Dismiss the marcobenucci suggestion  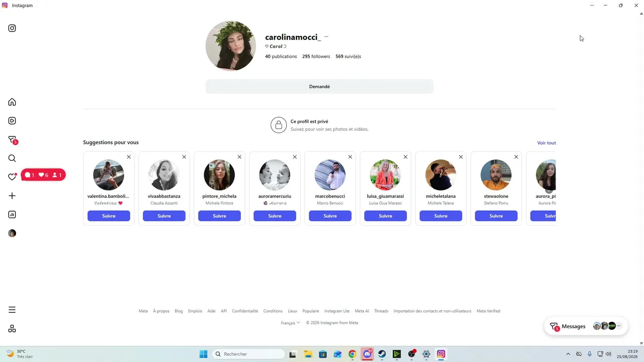(350, 157)
